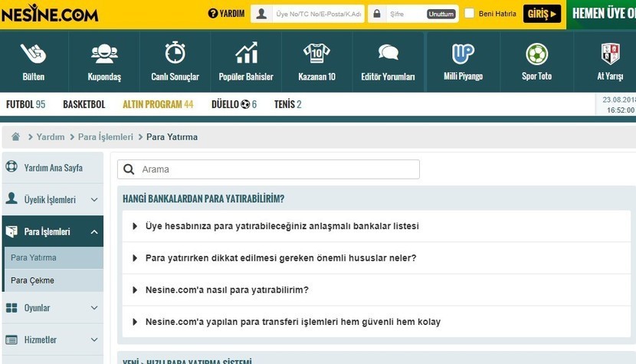Click the GİRİŞ login button
The image size is (636, 364).
click(542, 14)
